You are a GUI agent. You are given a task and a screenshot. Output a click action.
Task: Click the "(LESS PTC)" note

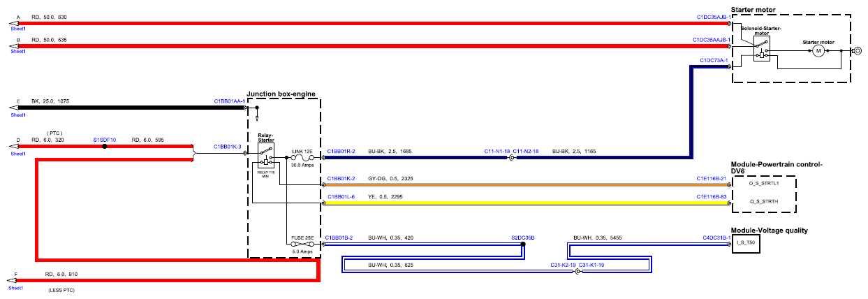click(x=61, y=289)
